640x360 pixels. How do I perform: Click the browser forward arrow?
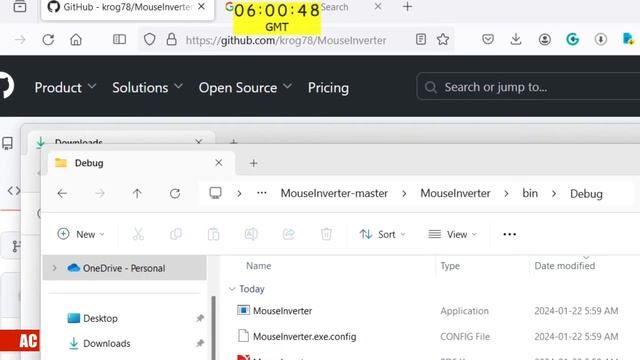coord(20,40)
